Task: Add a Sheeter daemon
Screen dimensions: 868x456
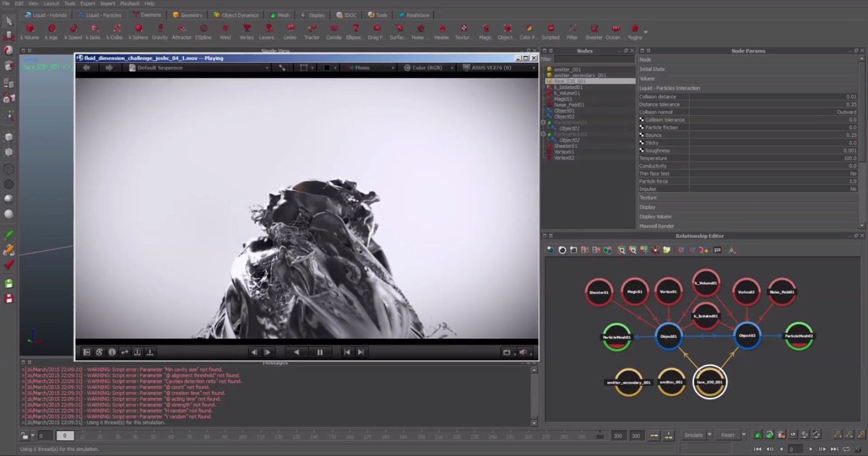Action: [x=594, y=32]
